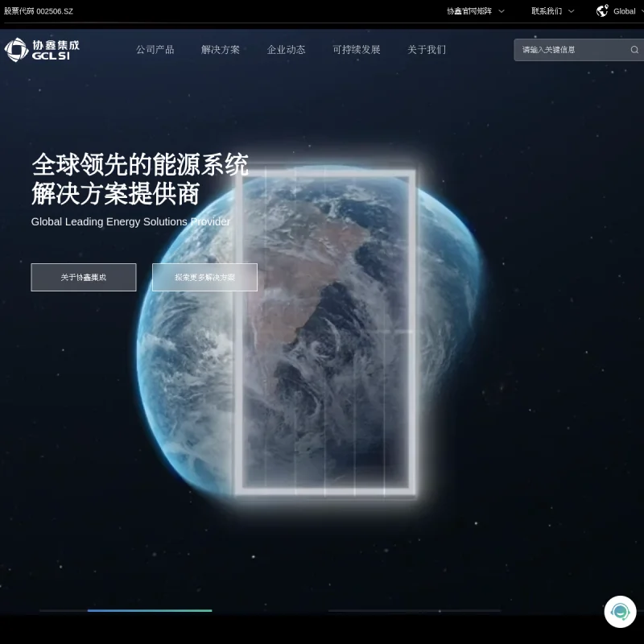Click the 全球领先的能源系统 headline
Image resolution: width=644 pixels, height=644 pixels.
point(140,165)
